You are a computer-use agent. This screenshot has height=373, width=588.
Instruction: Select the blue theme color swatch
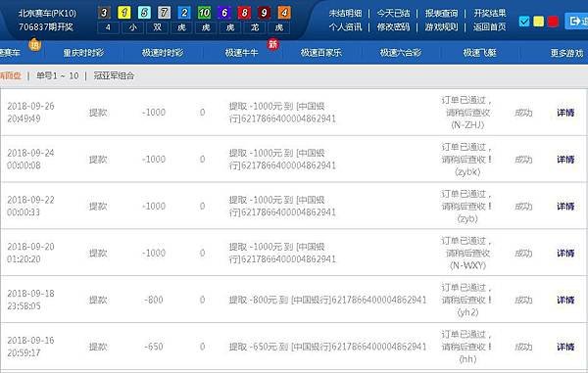tap(524, 22)
